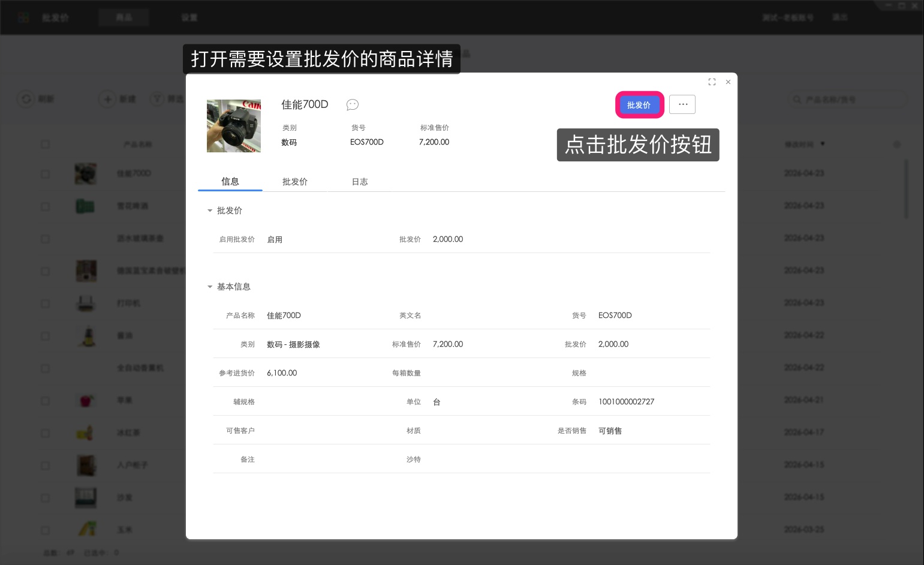Tick the checkbox for 苹果 row
The width and height of the screenshot is (924, 565).
(x=45, y=401)
